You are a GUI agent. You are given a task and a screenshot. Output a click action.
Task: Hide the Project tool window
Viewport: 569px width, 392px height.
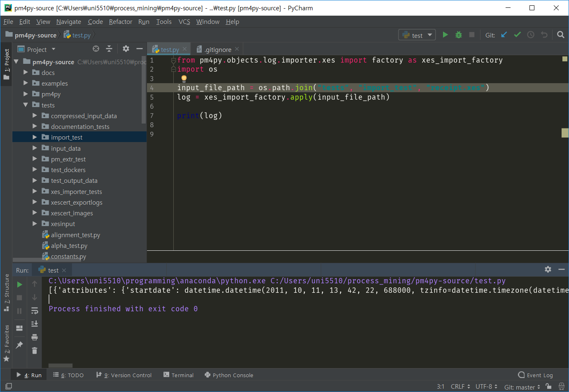coord(140,49)
